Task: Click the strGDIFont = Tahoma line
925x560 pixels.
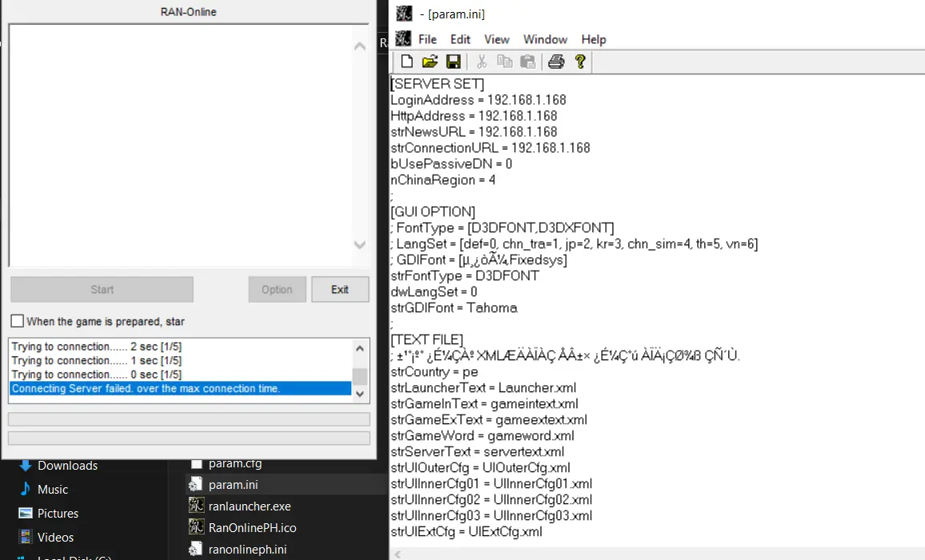Action: pos(453,308)
